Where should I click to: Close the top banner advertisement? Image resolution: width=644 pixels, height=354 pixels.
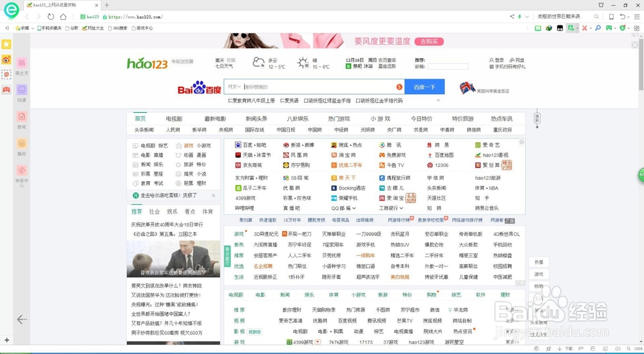pyautogui.click(x=635, y=45)
